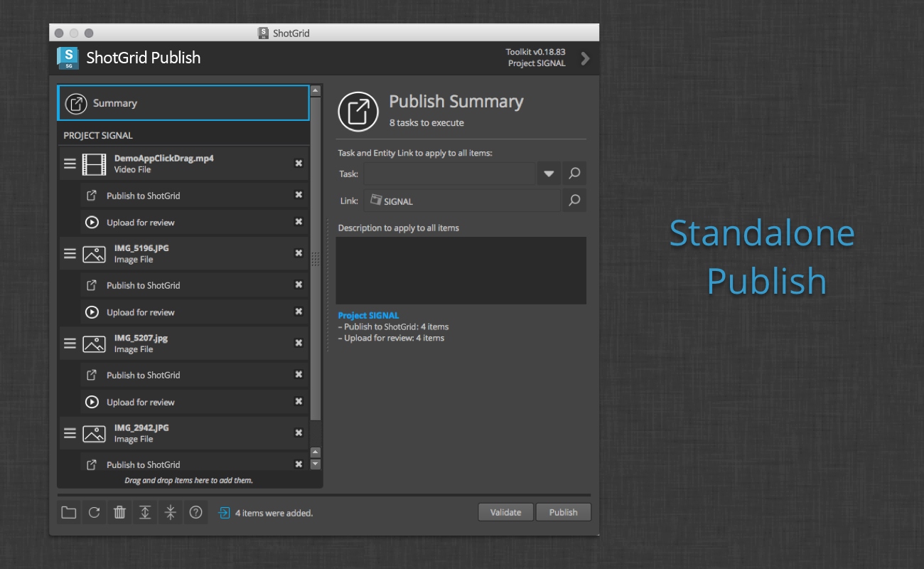Click the collapse all icon in bottom toolbar
This screenshot has width=924, height=569.
coord(171,512)
